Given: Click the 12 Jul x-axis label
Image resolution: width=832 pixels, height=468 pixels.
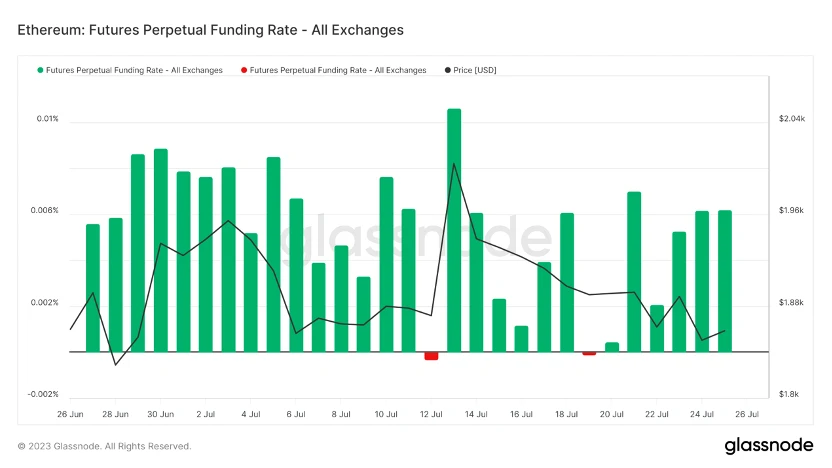Looking at the screenshot, I should pyautogui.click(x=432, y=413).
